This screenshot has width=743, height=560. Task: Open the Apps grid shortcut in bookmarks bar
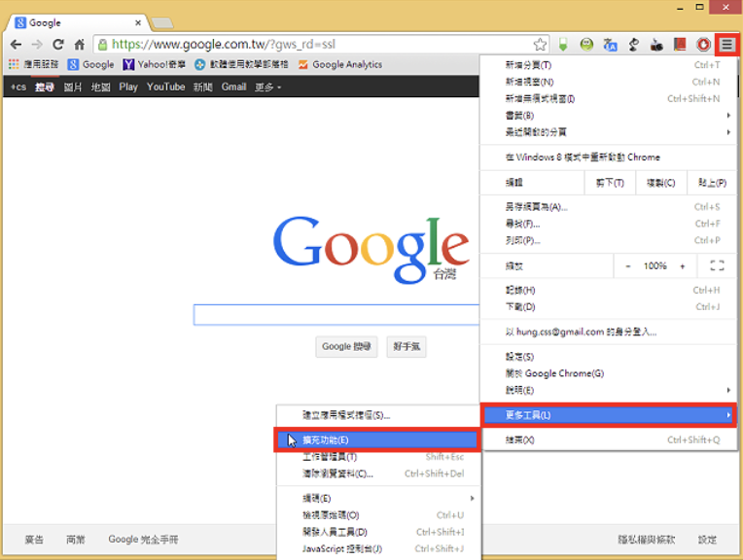click(33, 64)
